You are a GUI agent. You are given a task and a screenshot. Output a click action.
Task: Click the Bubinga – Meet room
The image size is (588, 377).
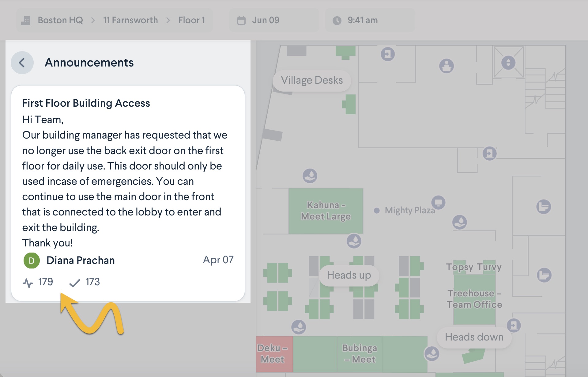360,354
